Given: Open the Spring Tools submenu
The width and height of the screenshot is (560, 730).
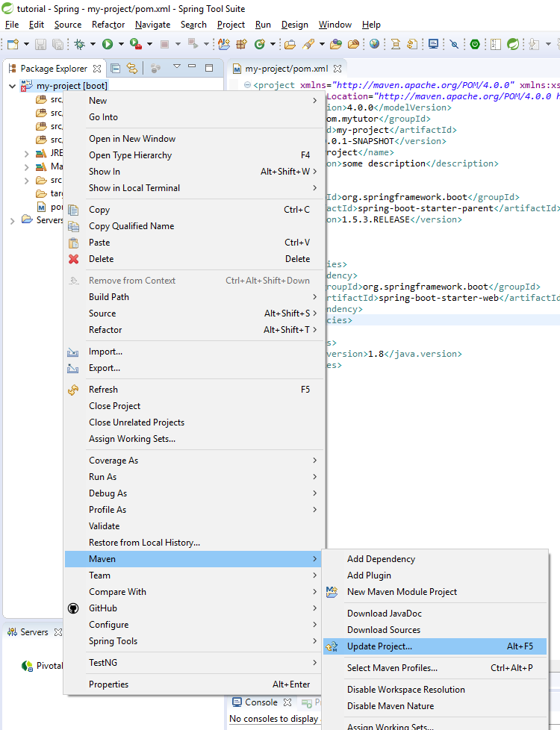Looking at the screenshot, I should click(x=193, y=641).
